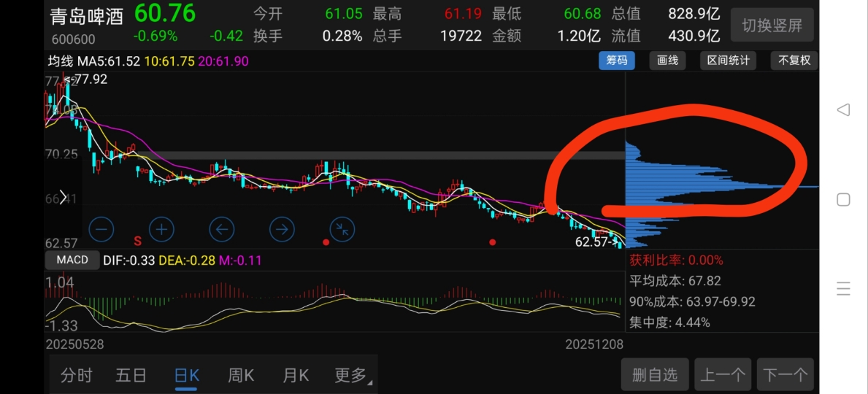This screenshot has width=868, height=394.
Task: Tap the MA20 value 20:61.90
Action: coord(224,61)
